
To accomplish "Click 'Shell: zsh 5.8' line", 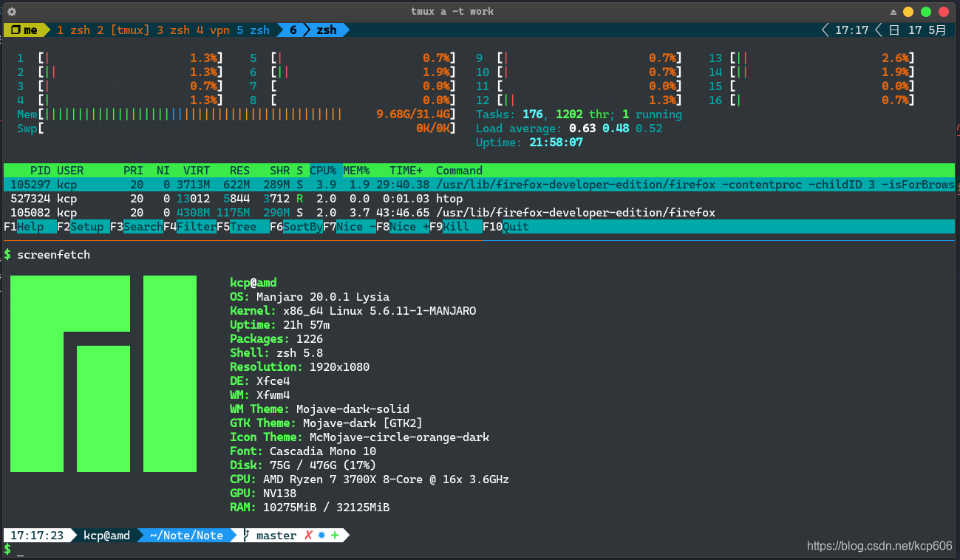I will point(276,353).
